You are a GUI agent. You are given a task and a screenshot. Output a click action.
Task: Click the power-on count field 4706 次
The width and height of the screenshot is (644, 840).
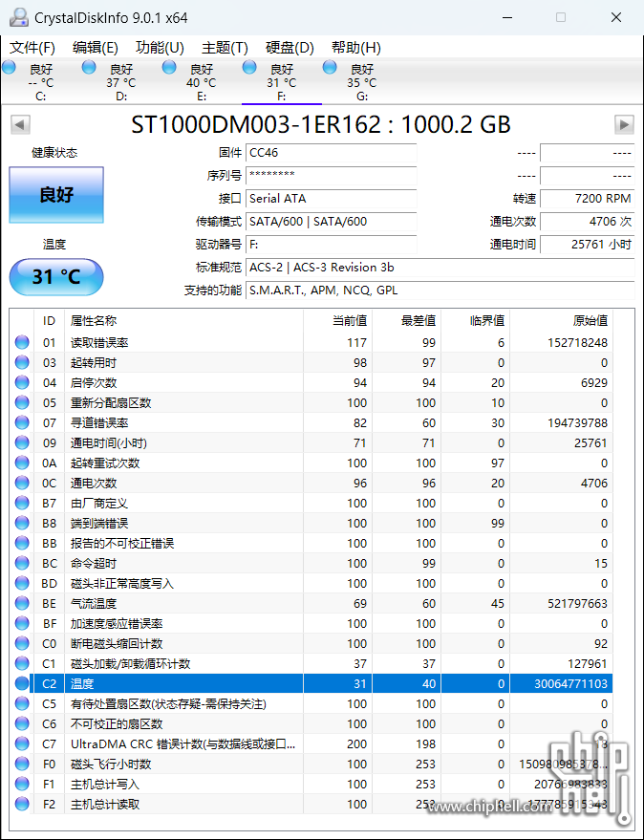[x=588, y=222]
